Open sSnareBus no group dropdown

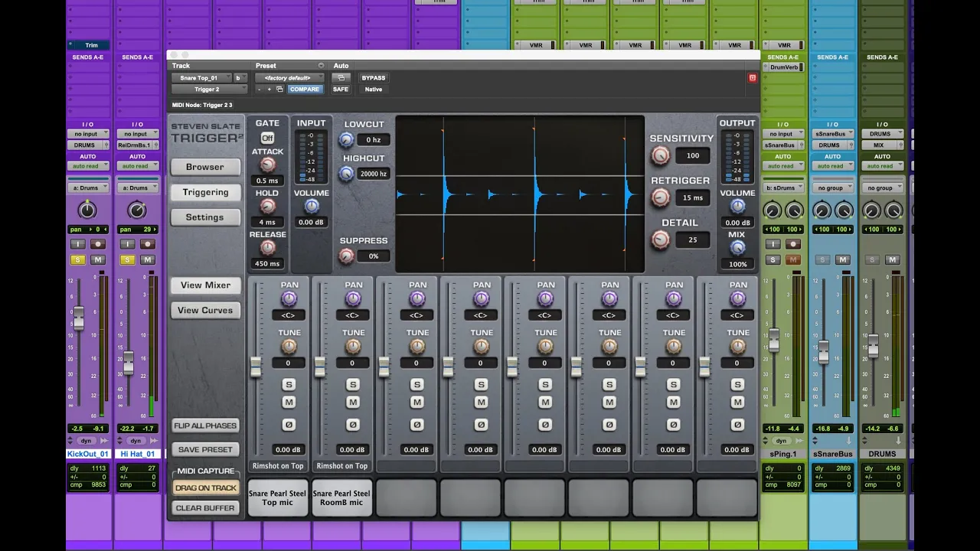pos(833,187)
